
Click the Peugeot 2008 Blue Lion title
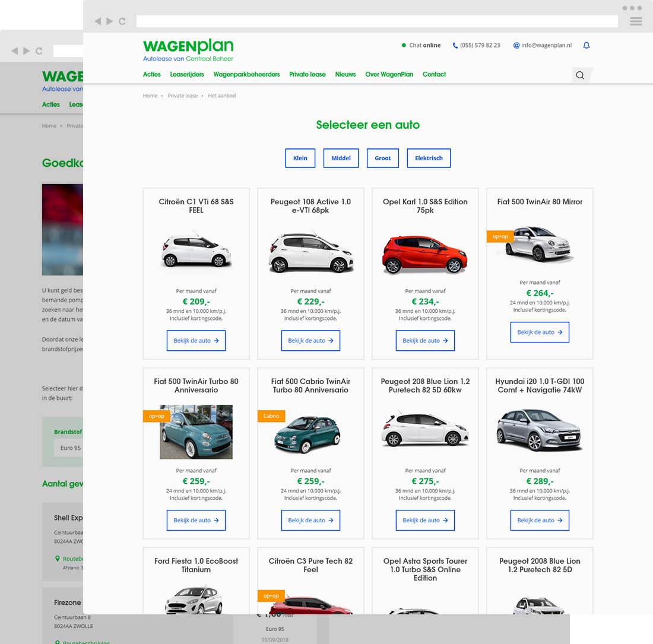(540, 565)
